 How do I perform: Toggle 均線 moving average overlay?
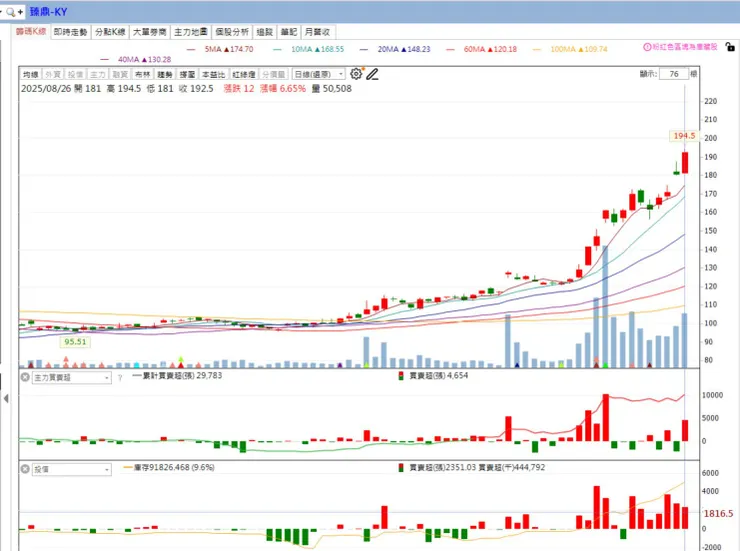31,75
